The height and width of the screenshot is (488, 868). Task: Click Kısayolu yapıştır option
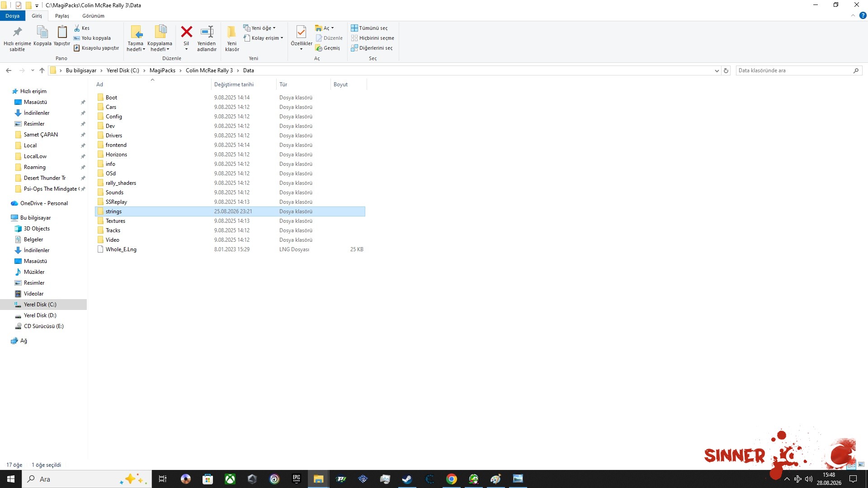96,48
